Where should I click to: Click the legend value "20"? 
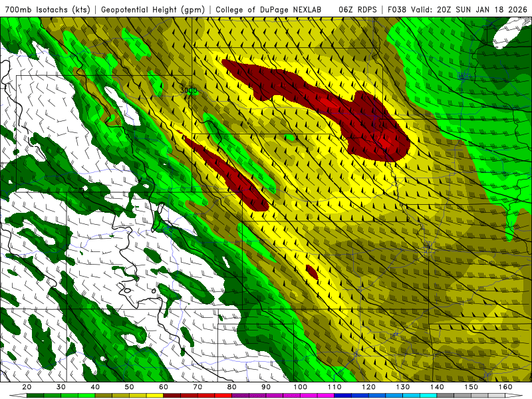(x=27, y=387)
